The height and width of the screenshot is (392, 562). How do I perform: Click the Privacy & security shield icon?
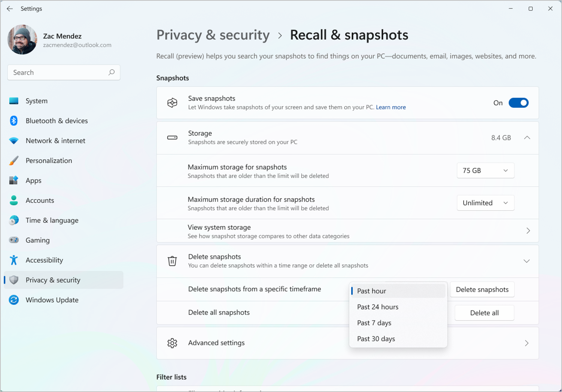[14, 280]
